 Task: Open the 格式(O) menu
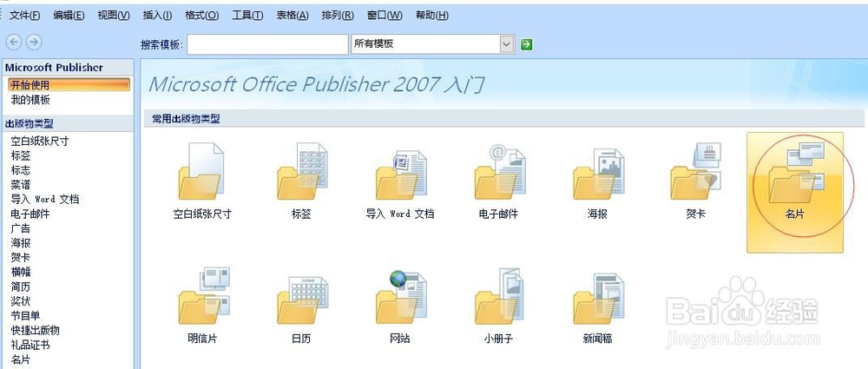pyautogui.click(x=202, y=16)
